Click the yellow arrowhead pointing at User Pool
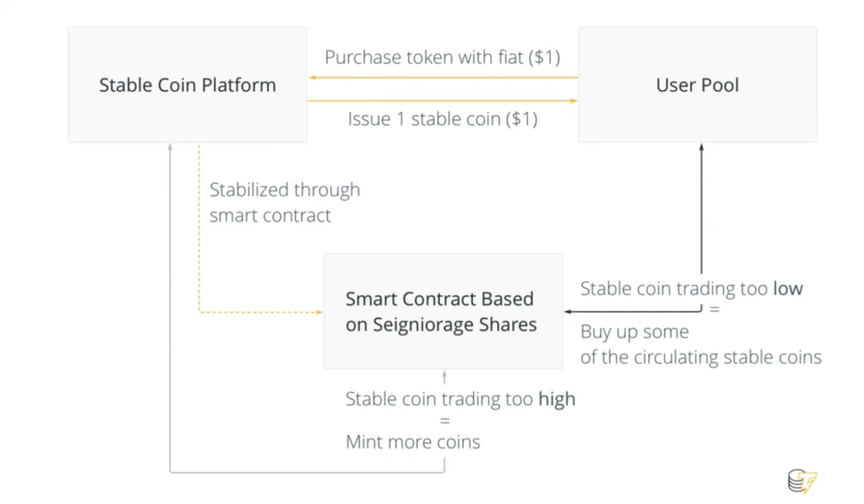 click(x=573, y=101)
